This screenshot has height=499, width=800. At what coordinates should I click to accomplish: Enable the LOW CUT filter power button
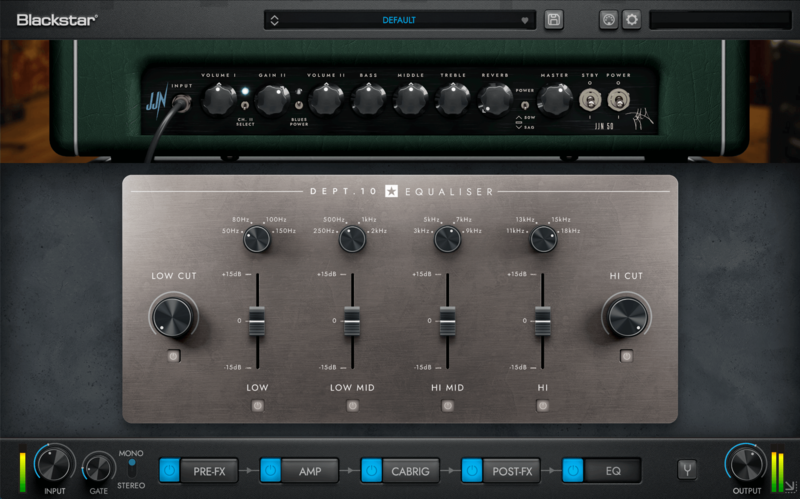[x=173, y=356]
